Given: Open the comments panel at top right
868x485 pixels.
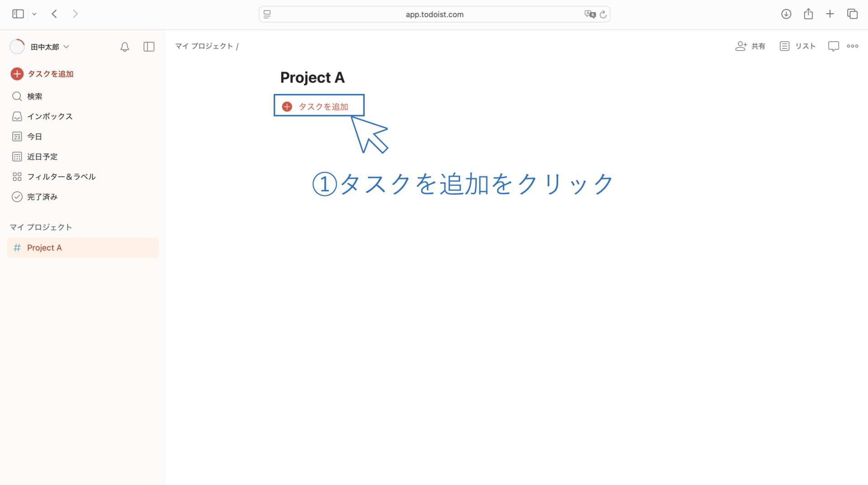Looking at the screenshot, I should pyautogui.click(x=833, y=46).
